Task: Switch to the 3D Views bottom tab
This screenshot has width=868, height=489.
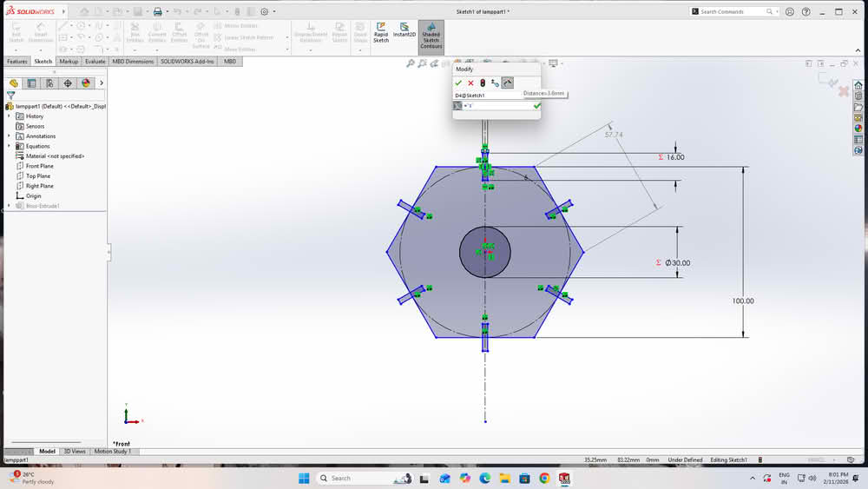Action: click(x=75, y=452)
